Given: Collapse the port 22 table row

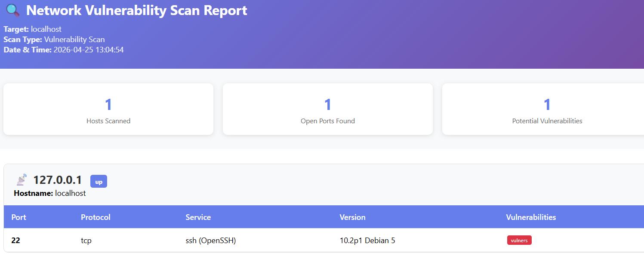Looking at the screenshot, I should point(16,241).
